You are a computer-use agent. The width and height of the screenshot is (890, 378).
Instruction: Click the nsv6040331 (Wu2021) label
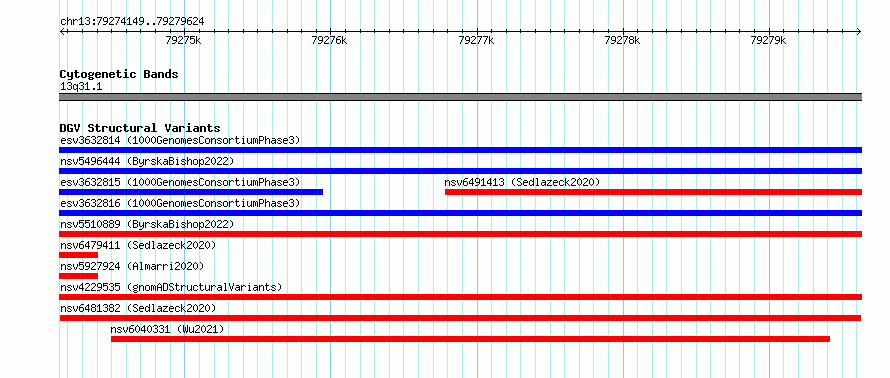(x=167, y=329)
